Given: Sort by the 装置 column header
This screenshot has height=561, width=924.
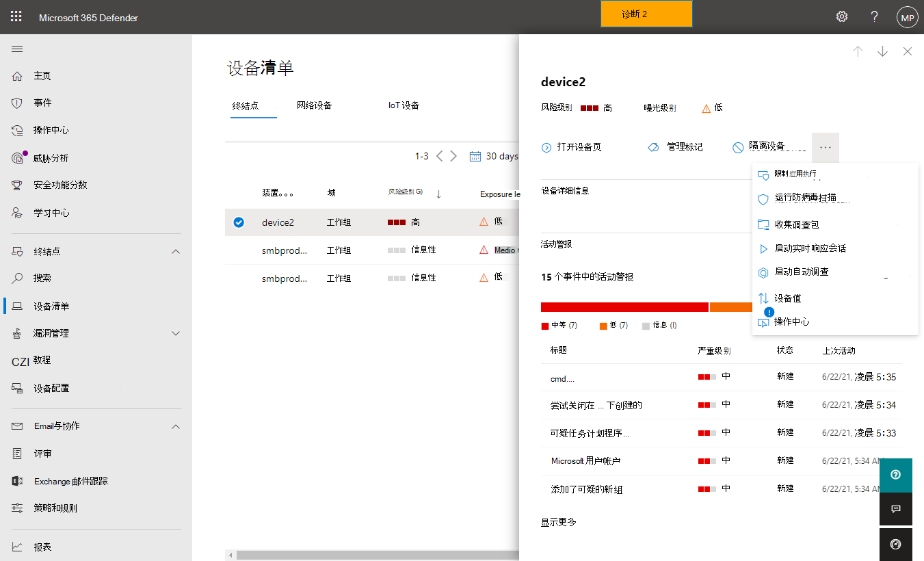Looking at the screenshot, I should [277, 193].
